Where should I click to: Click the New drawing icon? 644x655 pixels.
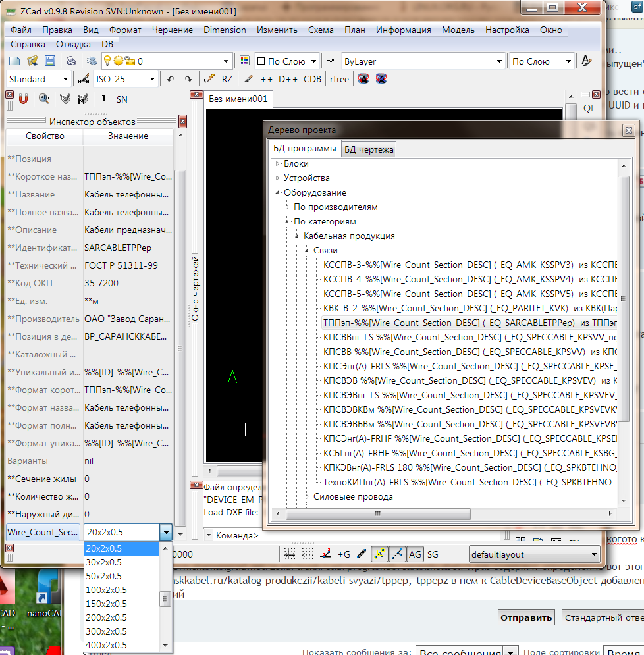14,61
